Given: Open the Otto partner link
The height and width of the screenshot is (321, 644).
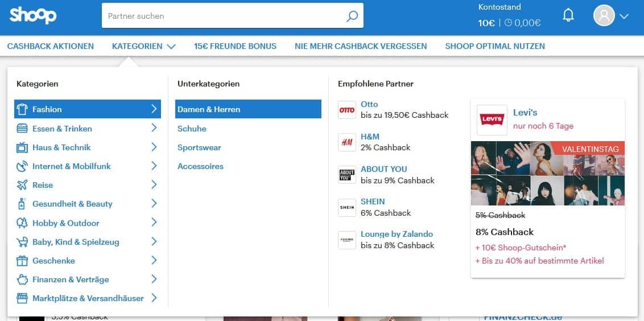Looking at the screenshot, I should coord(369,104).
